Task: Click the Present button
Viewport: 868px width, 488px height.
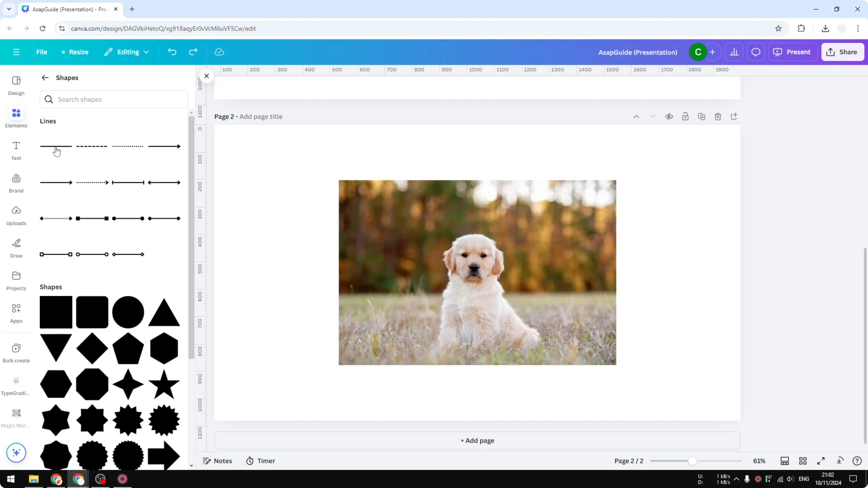Action: (x=793, y=52)
